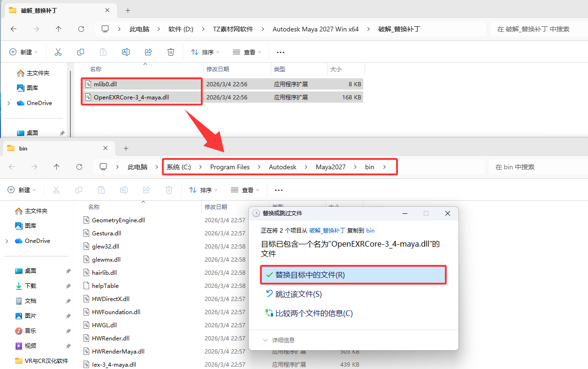Refresh the top window folder
Screen dimensions: 588x369
tap(81, 29)
